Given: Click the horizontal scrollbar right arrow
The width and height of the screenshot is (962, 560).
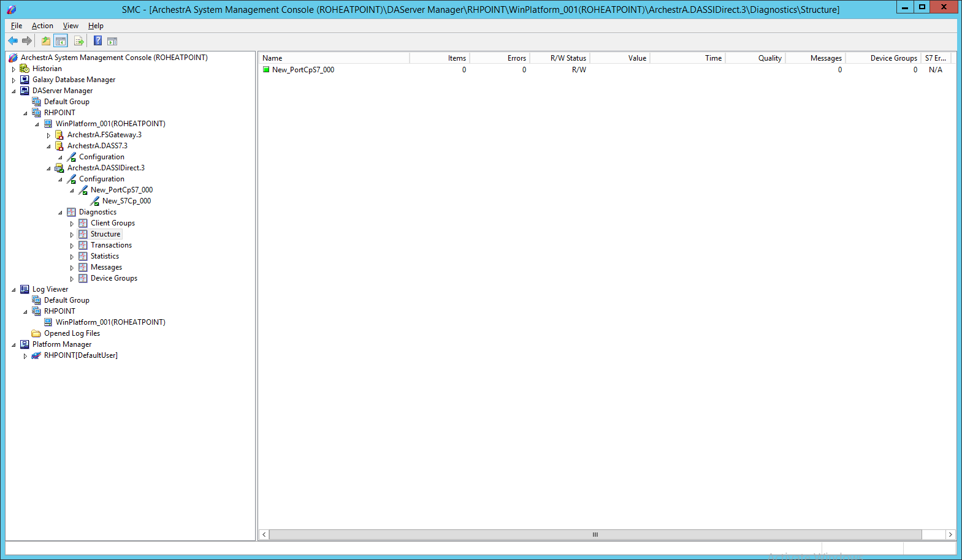Looking at the screenshot, I should (x=950, y=535).
